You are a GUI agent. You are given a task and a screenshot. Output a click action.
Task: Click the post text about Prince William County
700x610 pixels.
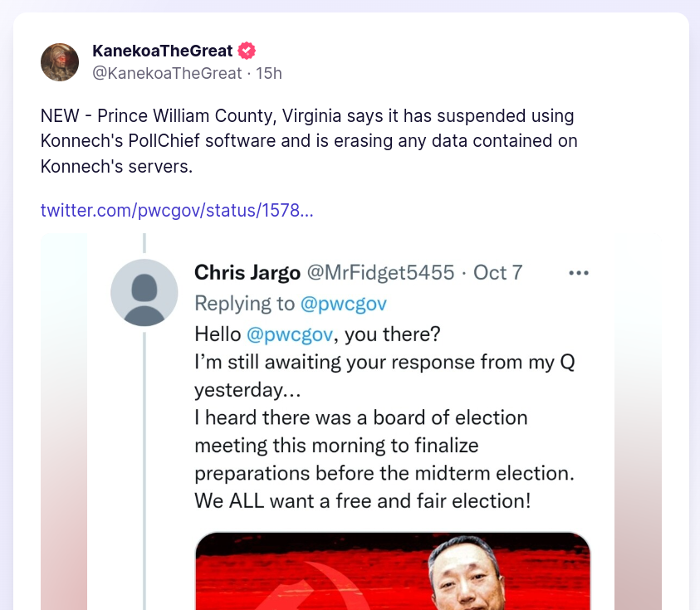(309, 141)
